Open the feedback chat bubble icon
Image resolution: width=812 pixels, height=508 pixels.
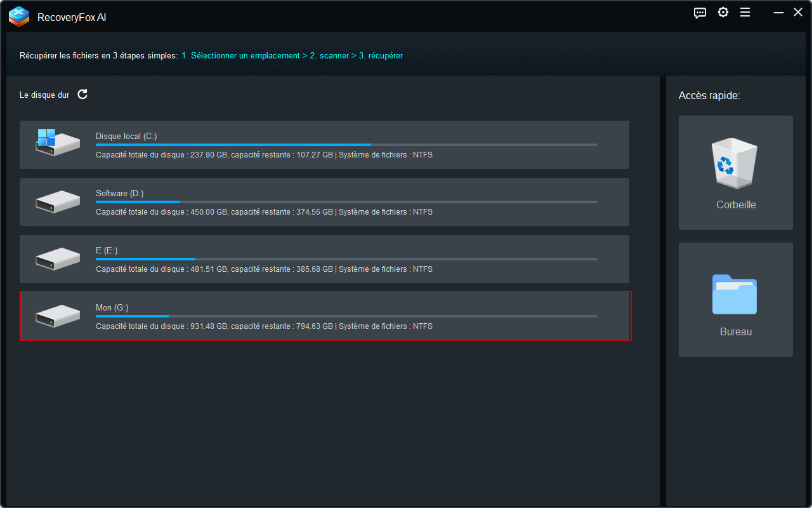pos(700,13)
